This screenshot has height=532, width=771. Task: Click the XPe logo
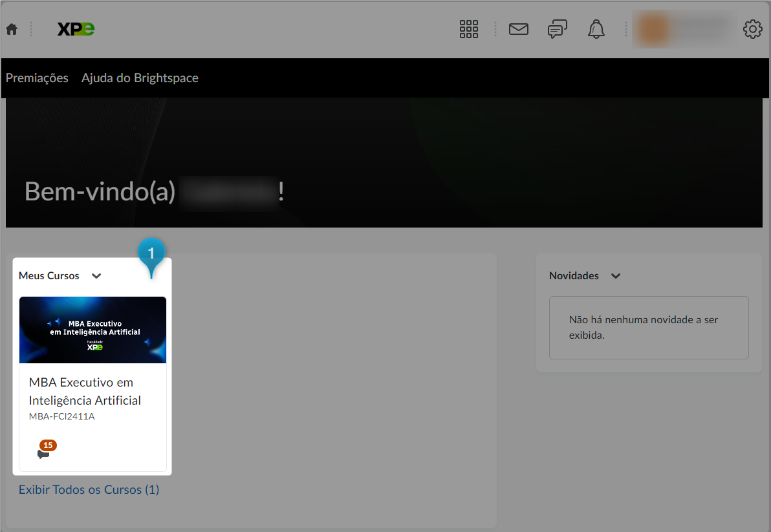76,30
